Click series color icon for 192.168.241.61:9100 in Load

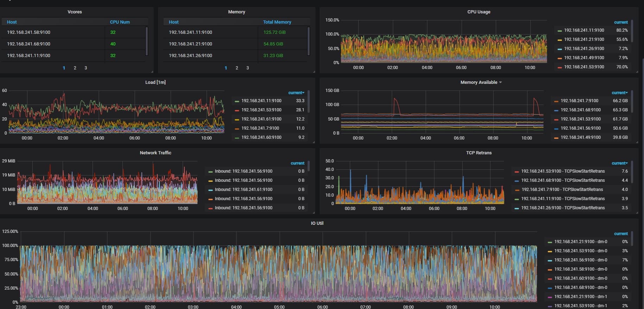(x=237, y=119)
